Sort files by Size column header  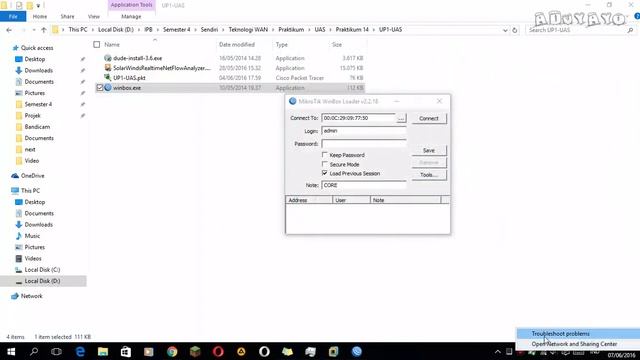tap(337, 44)
